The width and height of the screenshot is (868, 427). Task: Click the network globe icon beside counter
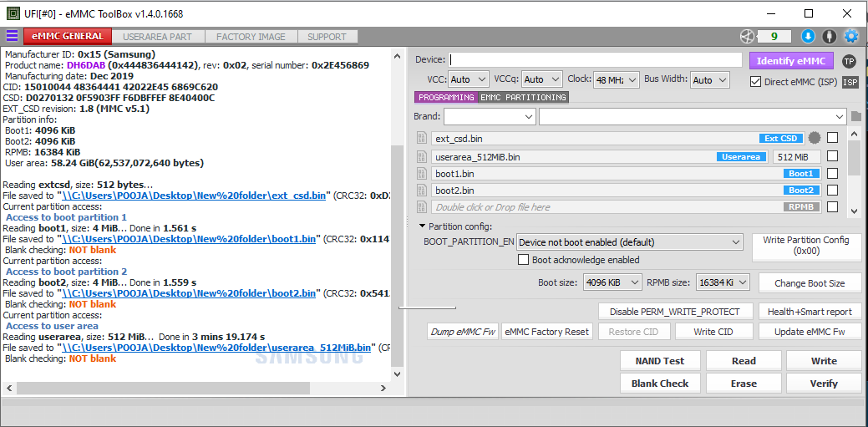748,37
